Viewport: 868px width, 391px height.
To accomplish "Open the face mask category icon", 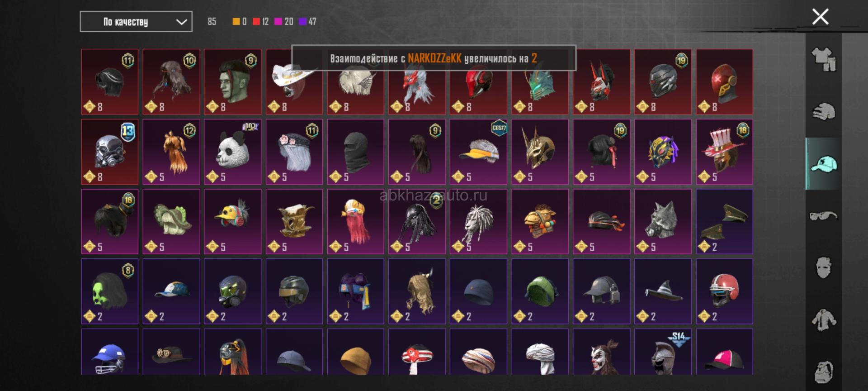I will [x=824, y=268].
